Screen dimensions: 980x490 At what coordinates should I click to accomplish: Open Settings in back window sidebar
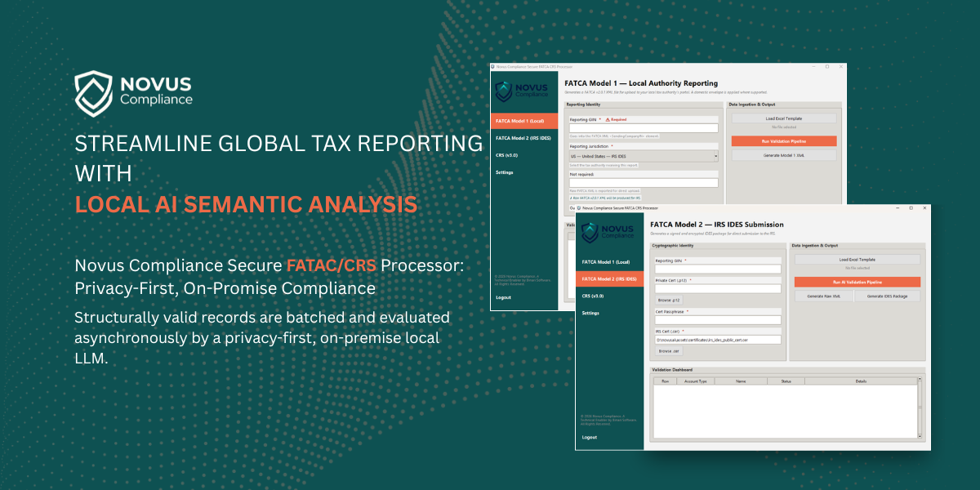tap(524, 172)
